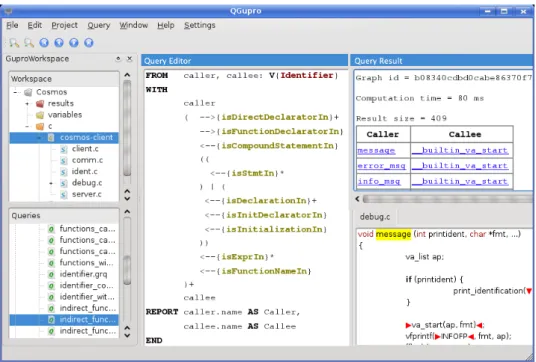
Task: Click the blue up-arrow navigation icon
Action: tap(74, 43)
